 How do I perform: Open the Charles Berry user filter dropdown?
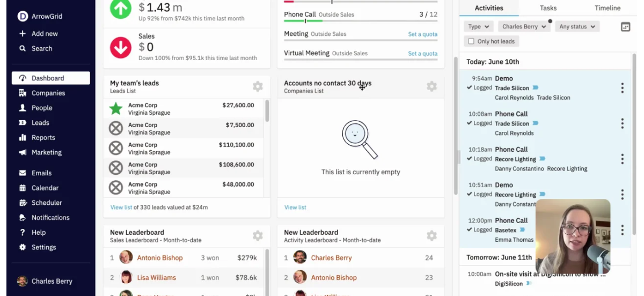pyautogui.click(x=523, y=26)
